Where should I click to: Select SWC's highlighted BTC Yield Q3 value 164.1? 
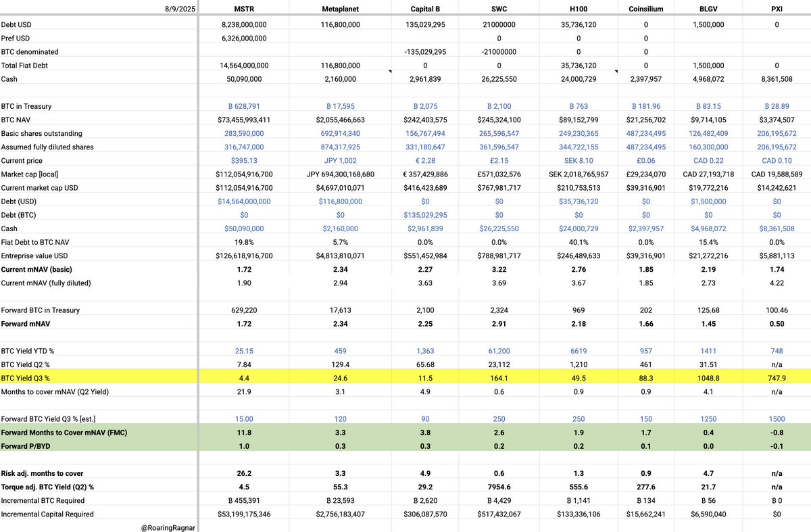[499, 378]
